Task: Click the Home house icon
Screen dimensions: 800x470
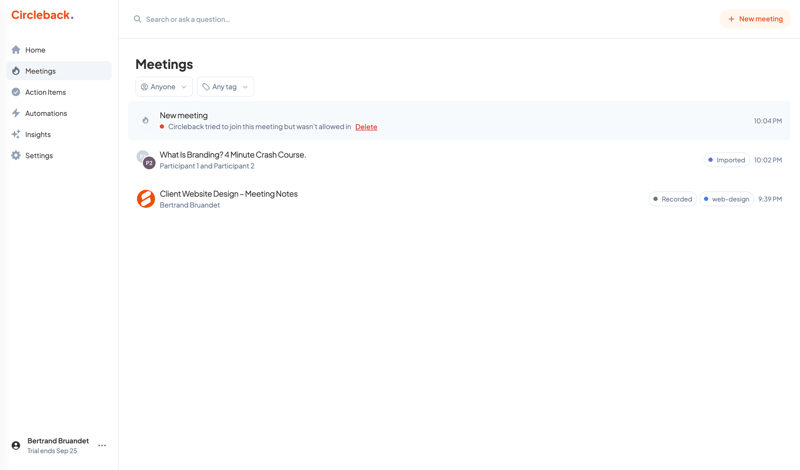Action: coord(16,50)
